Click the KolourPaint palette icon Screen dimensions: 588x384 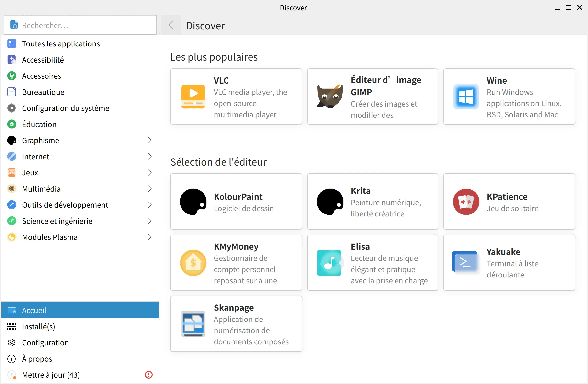pyautogui.click(x=193, y=202)
